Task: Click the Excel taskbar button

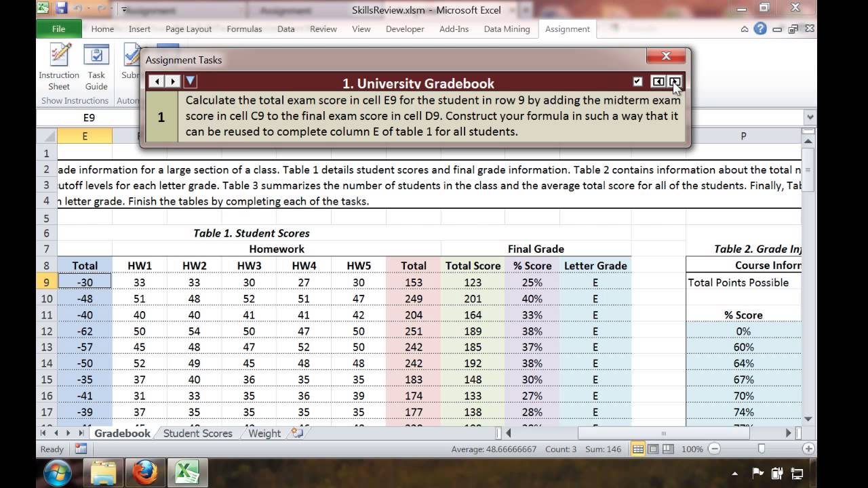Action: (187, 472)
